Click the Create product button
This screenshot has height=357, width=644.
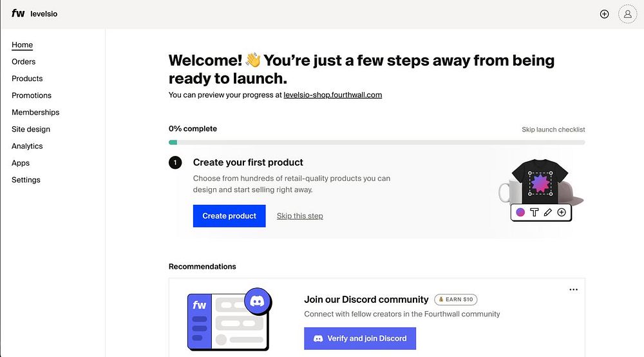[x=229, y=216]
